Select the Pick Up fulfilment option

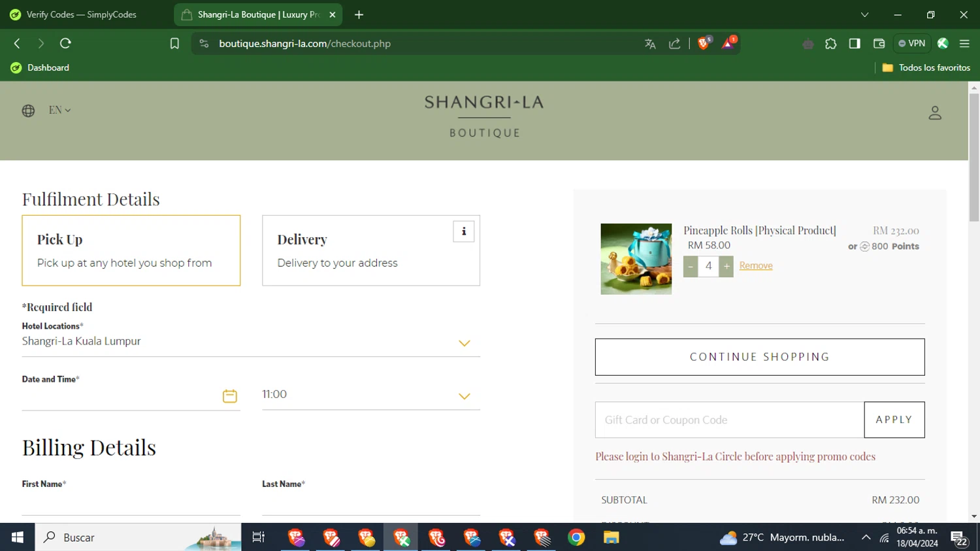pyautogui.click(x=131, y=250)
